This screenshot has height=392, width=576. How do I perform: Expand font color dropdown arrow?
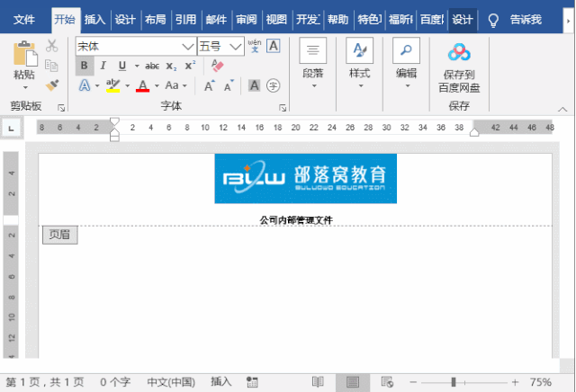(x=157, y=86)
